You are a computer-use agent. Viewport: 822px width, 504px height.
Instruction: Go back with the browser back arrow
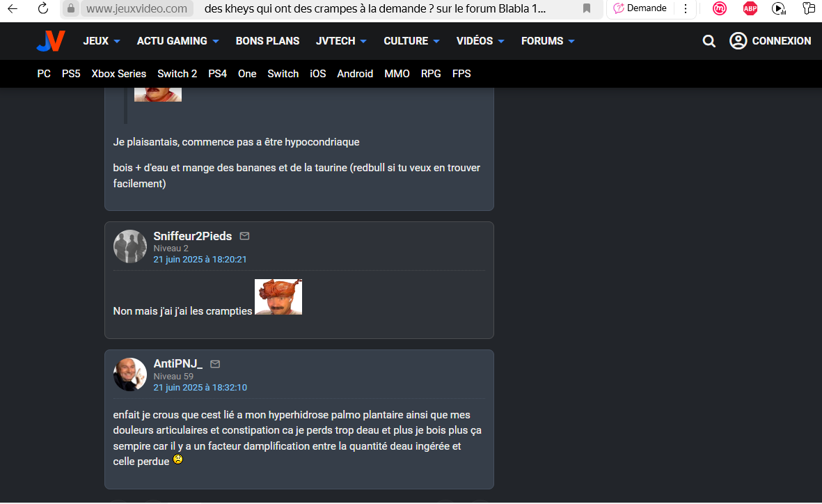(13, 8)
